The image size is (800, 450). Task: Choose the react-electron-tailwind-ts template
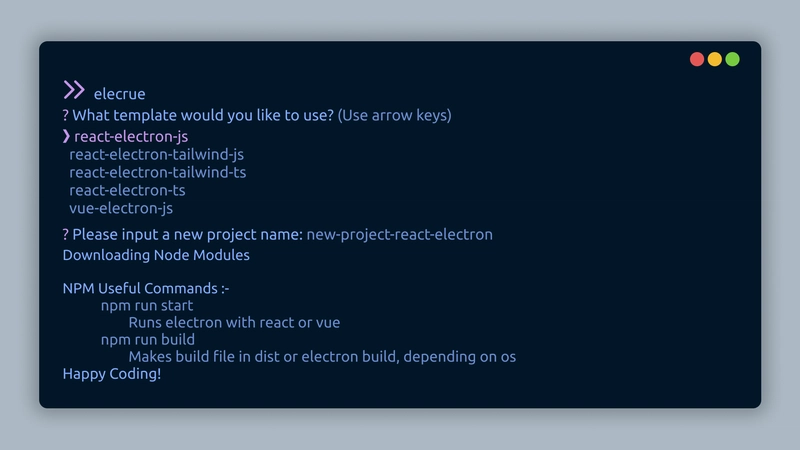158,172
